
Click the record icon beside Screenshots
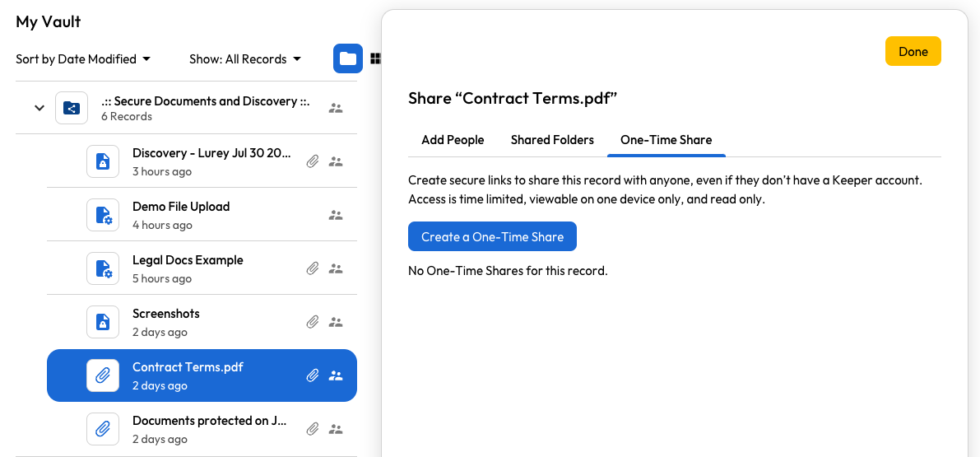click(103, 322)
